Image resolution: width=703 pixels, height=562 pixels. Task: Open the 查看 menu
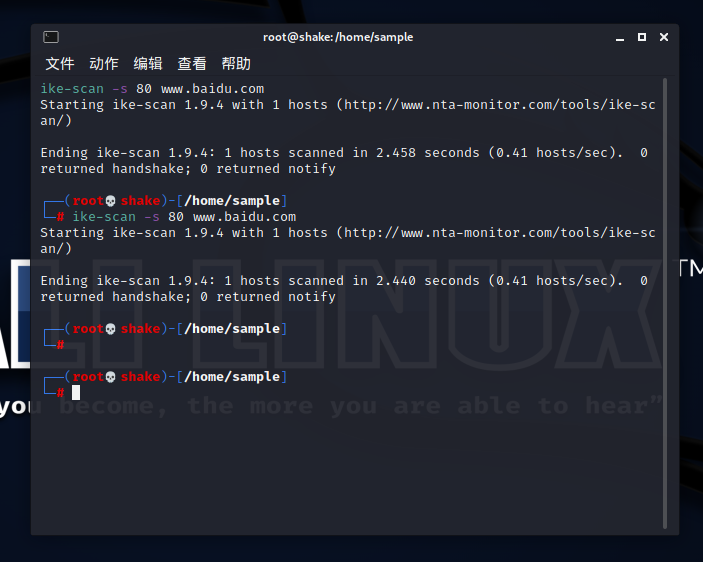click(x=192, y=64)
